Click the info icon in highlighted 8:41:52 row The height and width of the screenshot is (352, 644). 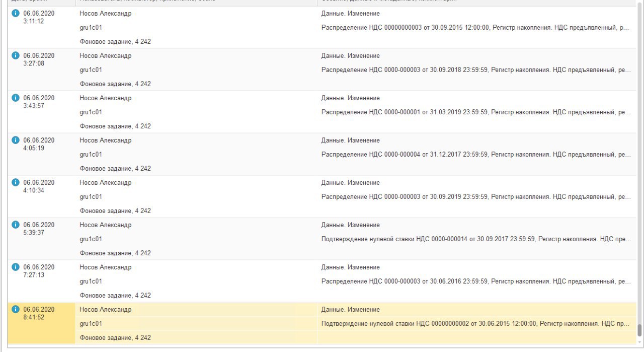point(15,310)
